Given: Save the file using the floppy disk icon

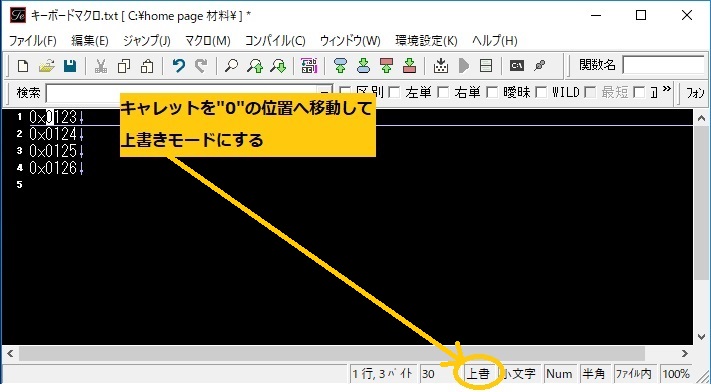Looking at the screenshot, I should pyautogui.click(x=70, y=66).
